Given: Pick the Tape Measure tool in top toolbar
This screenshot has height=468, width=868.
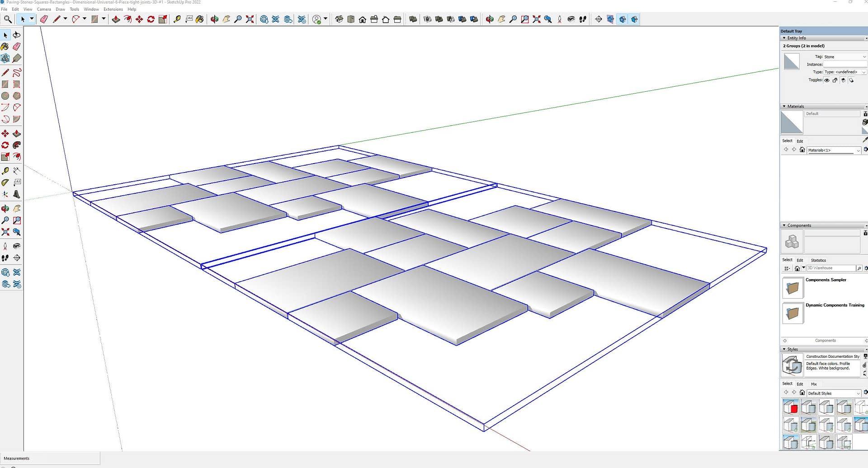Looking at the screenshot, I should (x=177, y=19).
